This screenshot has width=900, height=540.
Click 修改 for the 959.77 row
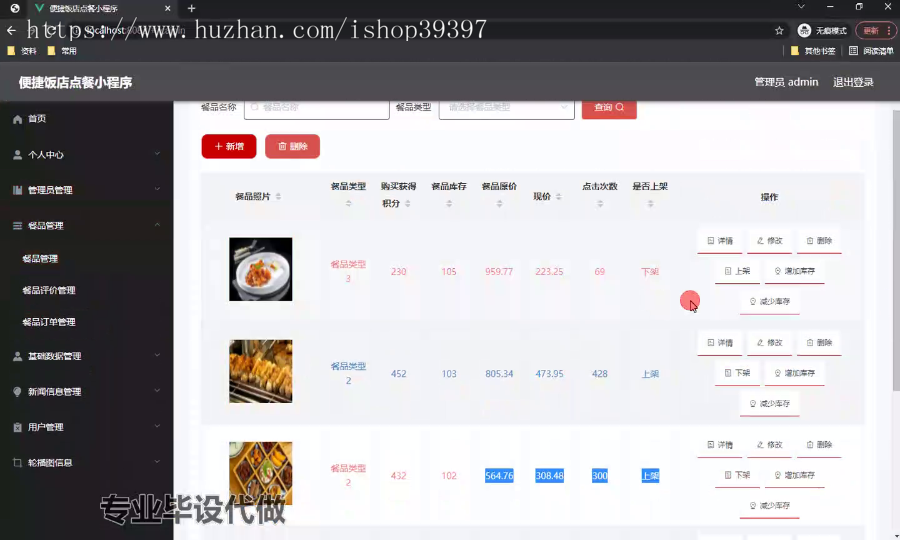[770, 241]
